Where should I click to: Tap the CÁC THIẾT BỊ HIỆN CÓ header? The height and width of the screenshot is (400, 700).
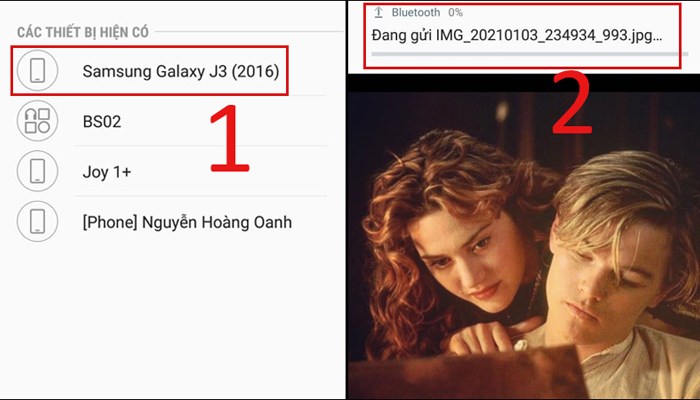pos(83,32)
